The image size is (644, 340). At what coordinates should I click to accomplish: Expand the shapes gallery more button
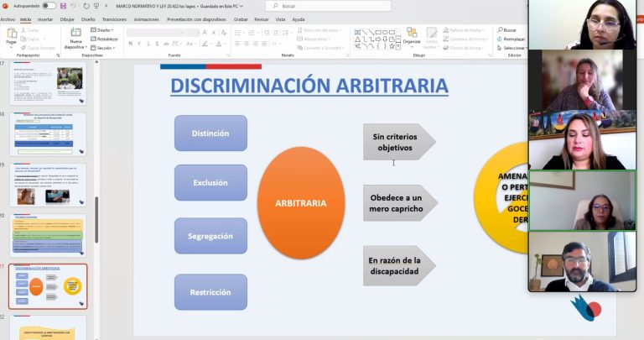coord(398,47)
